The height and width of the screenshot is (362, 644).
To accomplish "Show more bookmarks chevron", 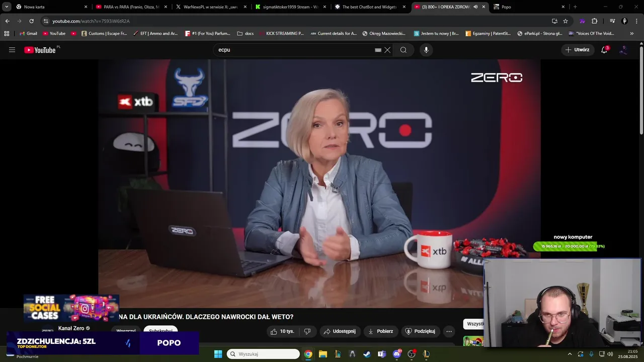I will coord(632,33).
